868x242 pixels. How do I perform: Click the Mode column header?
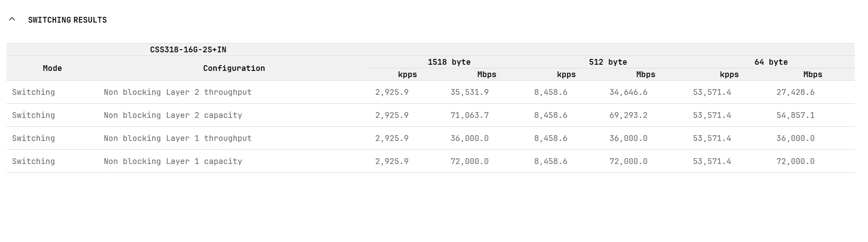click(x=52, y=68)
